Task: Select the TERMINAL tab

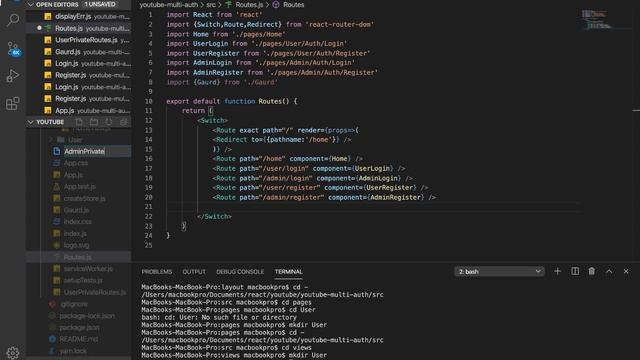Action: coord(289,271)
